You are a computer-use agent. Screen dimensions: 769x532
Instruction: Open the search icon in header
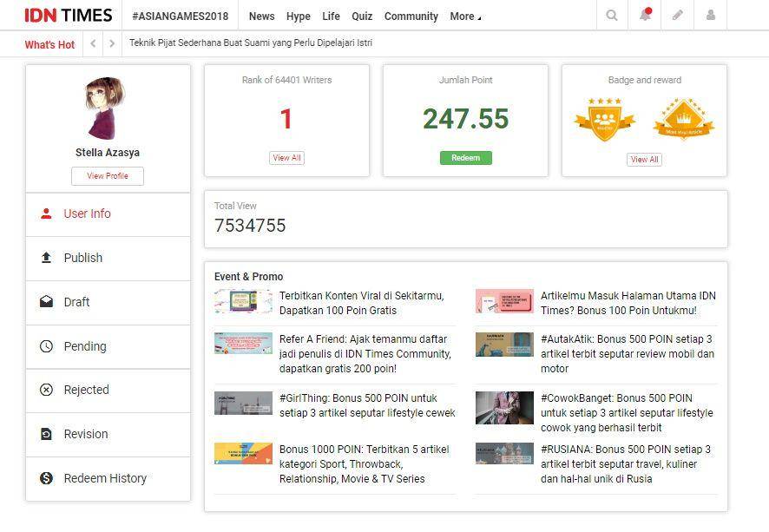612,16
